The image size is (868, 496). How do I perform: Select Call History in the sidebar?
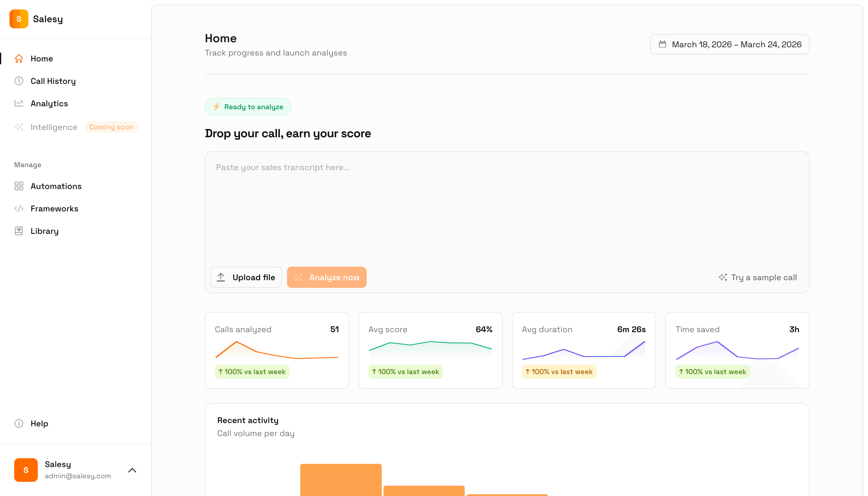53,81
